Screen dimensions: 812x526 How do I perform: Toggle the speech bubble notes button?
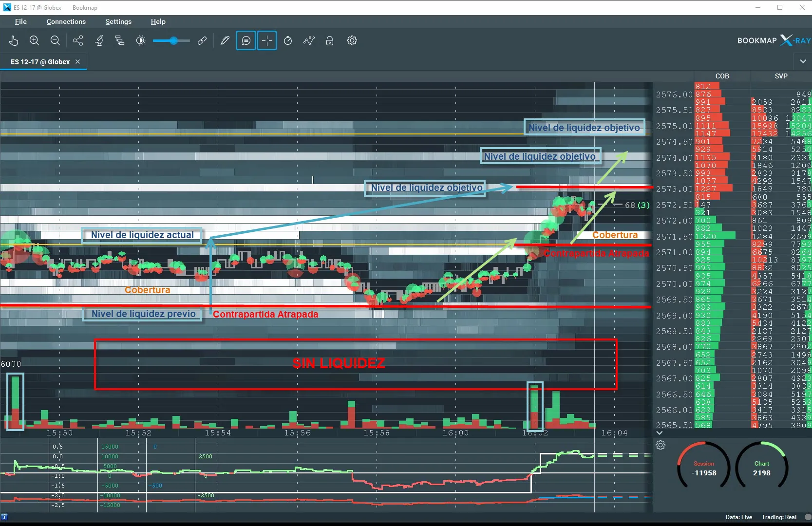click(246, 41)
